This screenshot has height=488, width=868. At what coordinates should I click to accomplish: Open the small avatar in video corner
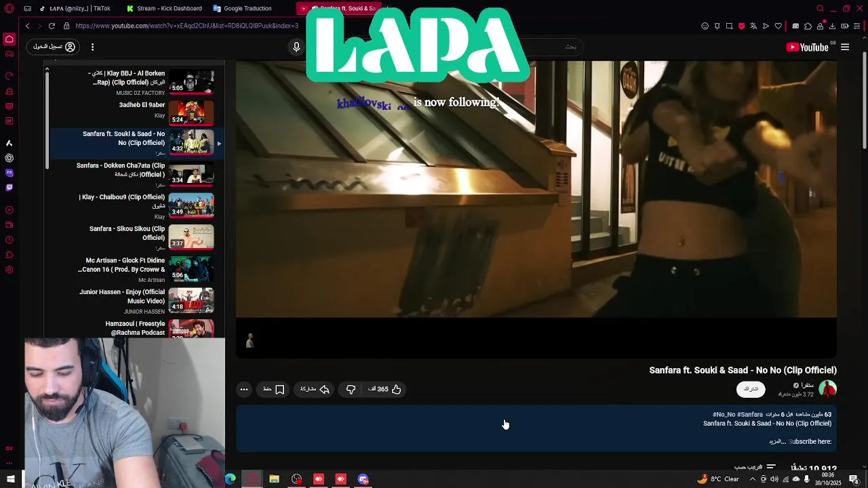[250, 340]
